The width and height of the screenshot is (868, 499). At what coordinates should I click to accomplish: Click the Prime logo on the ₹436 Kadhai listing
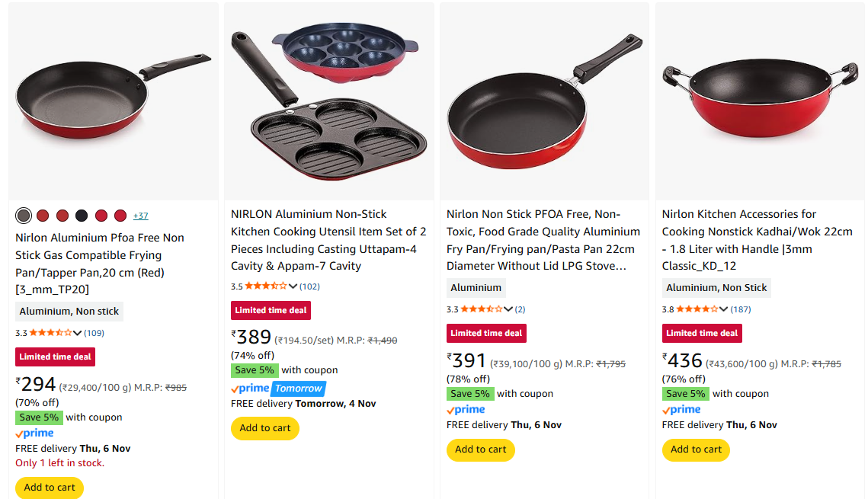click(x=681, y=410)
